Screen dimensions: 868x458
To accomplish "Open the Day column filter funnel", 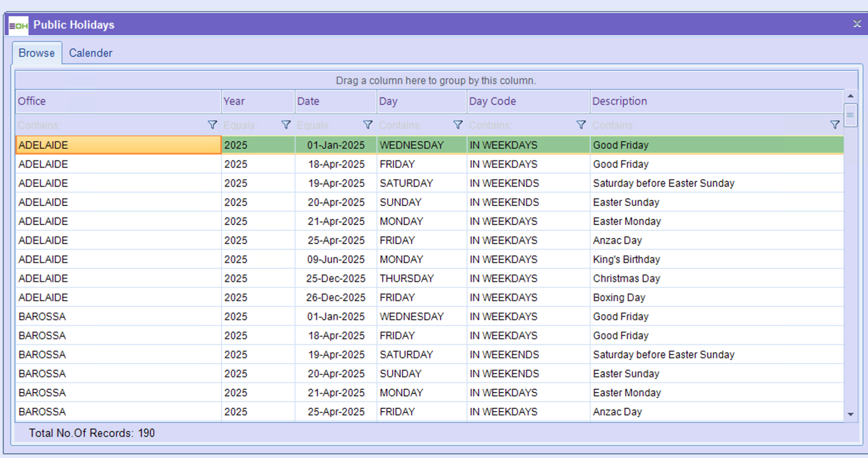I will [458, 125].
